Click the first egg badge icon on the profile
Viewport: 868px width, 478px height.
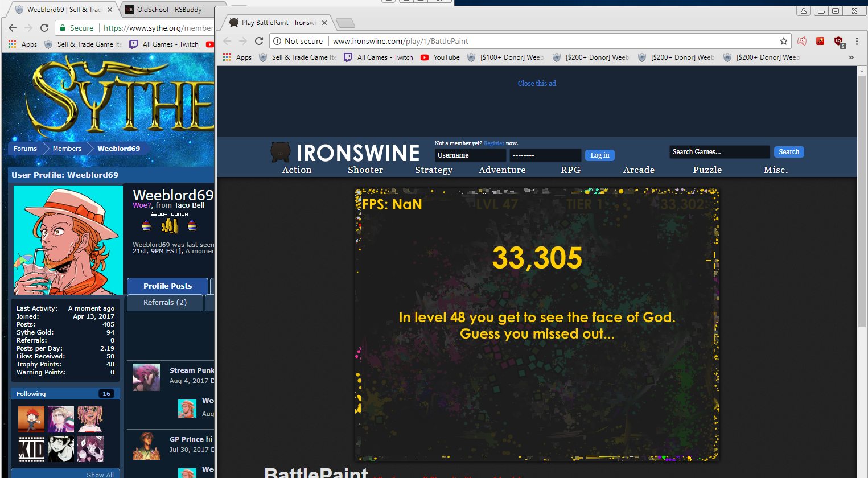(146, 226)
